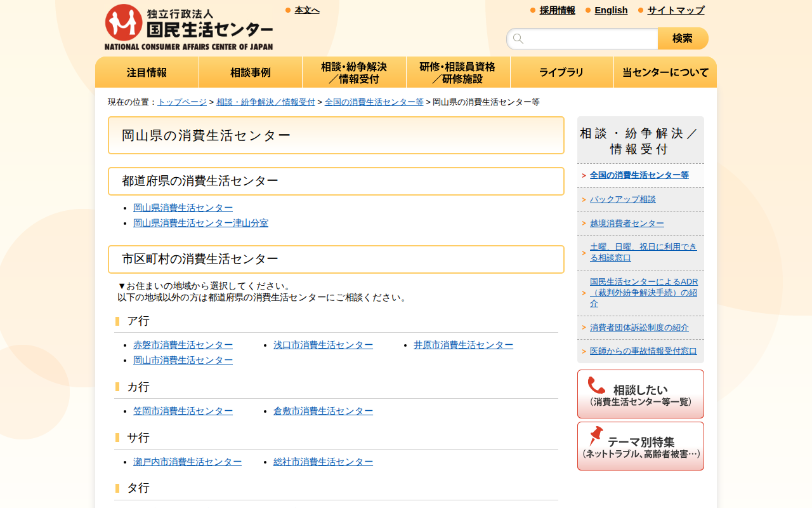
Task: Open the 当センターについて menu tab
Action: click(x=665, y=72)
